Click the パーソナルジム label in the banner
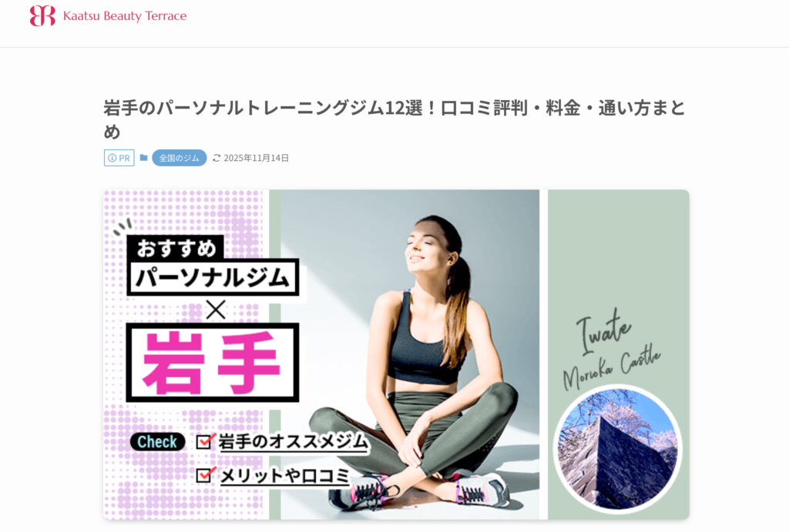Screen dimensions: 789x532 213,277
